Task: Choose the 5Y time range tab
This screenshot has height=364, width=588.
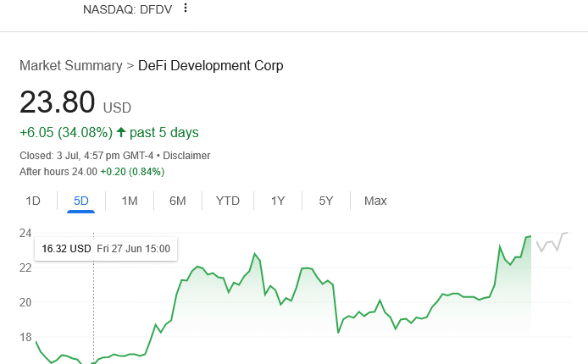Action: (326, 201)
